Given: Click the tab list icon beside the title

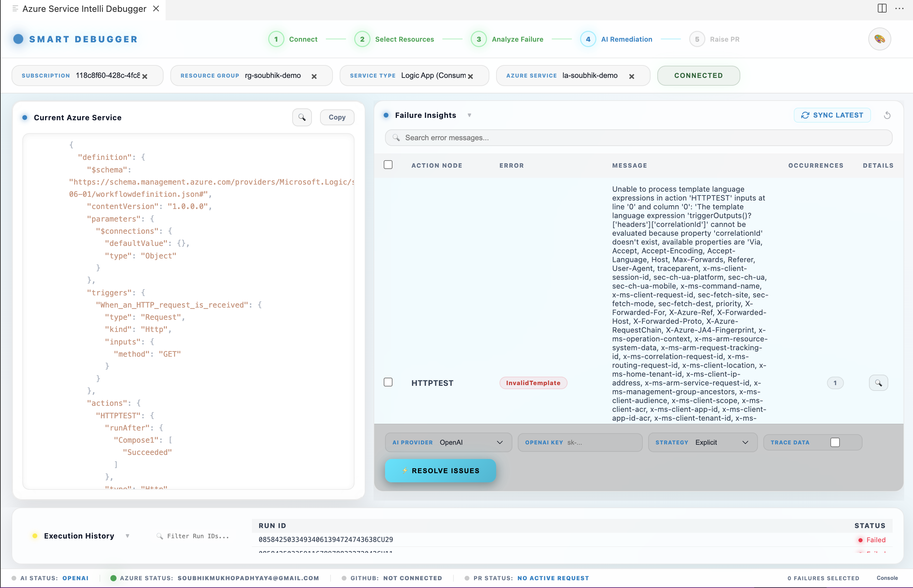Looking at the screenshot, I should click(x=15, y=8).
